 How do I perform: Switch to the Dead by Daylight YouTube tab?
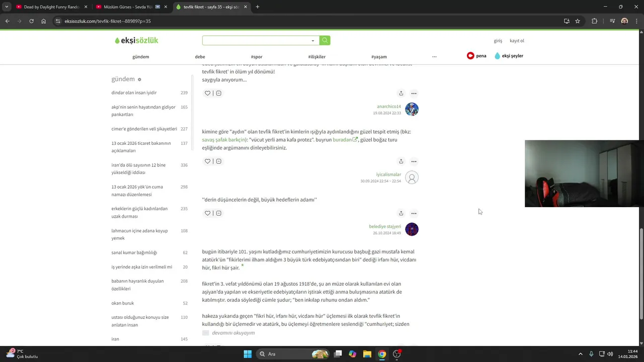point(52,7)
